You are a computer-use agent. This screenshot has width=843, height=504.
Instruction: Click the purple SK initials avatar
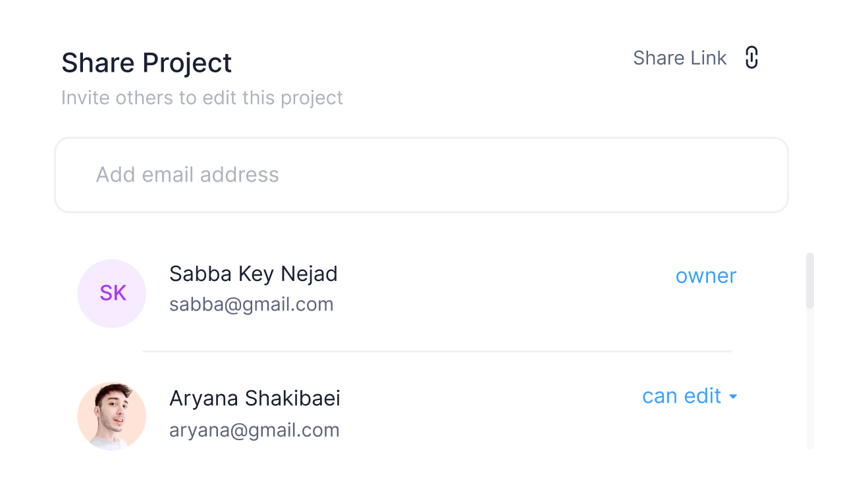pyautogui.click(x=112, y=293)
